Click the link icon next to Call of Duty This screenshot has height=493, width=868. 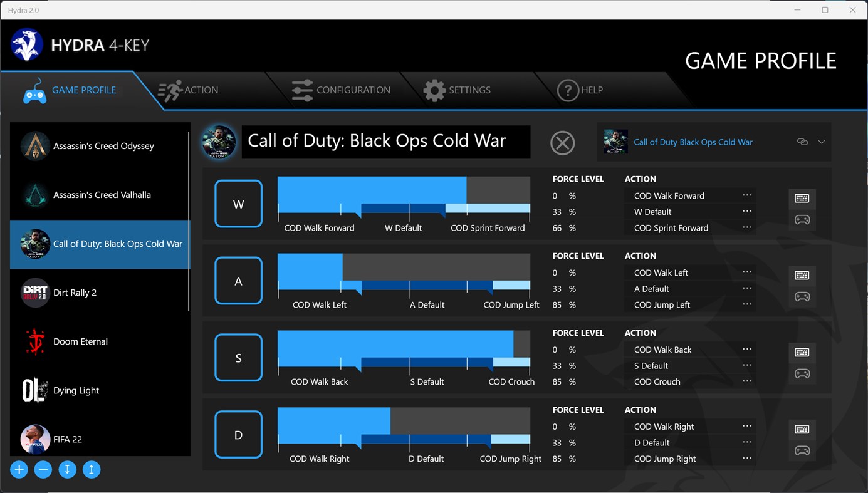(x=802, y=142)
